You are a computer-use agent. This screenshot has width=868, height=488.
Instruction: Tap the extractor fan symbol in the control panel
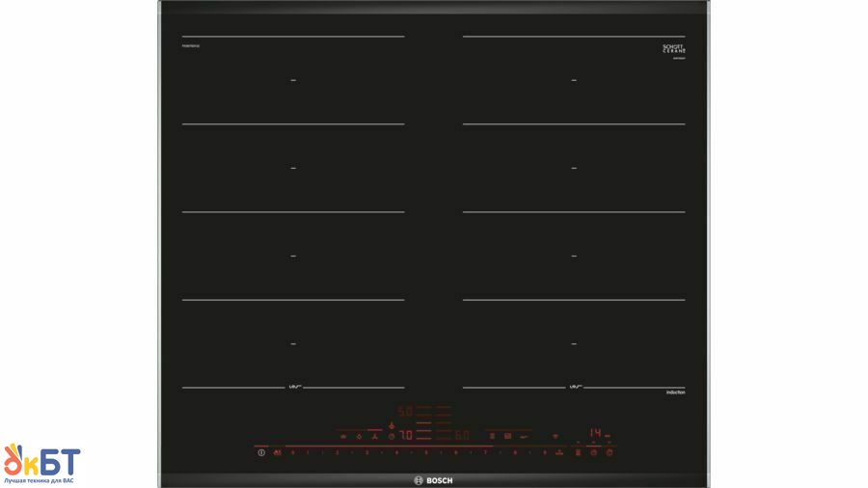click(374, 436)
